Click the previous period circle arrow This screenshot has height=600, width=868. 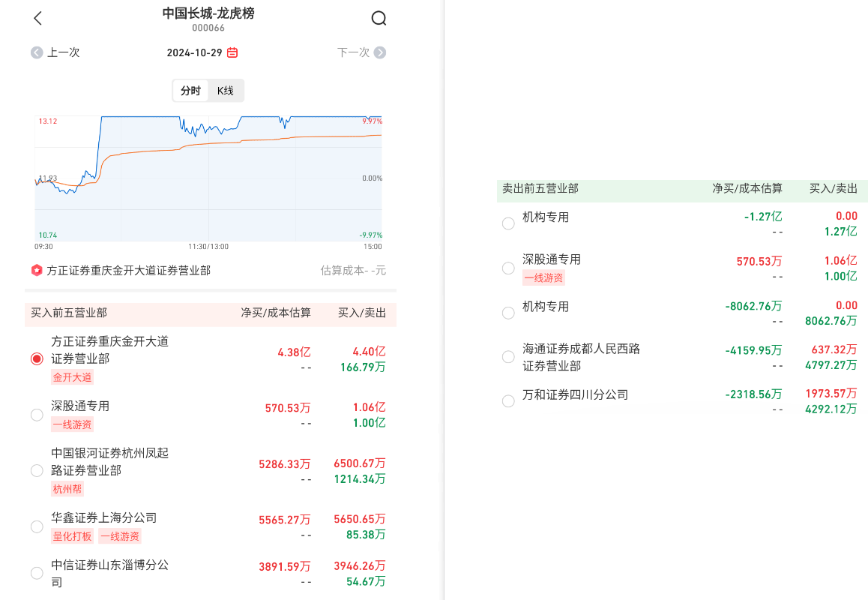(x=37, y=52)
